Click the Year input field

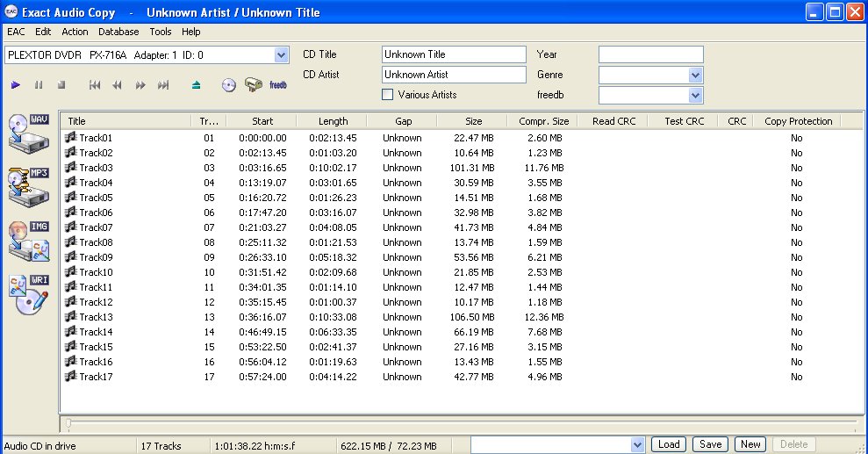(651, 54)
